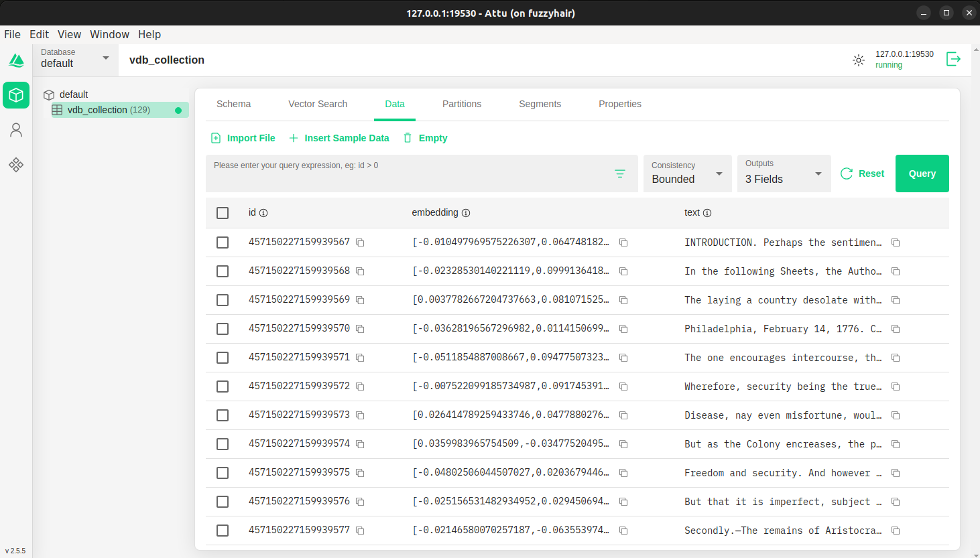
Task: Click the embedding column header
Action: 435,212
